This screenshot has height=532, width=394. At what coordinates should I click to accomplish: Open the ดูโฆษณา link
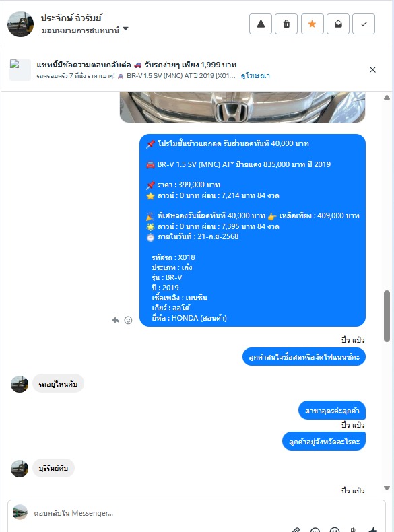click(255, 75)
